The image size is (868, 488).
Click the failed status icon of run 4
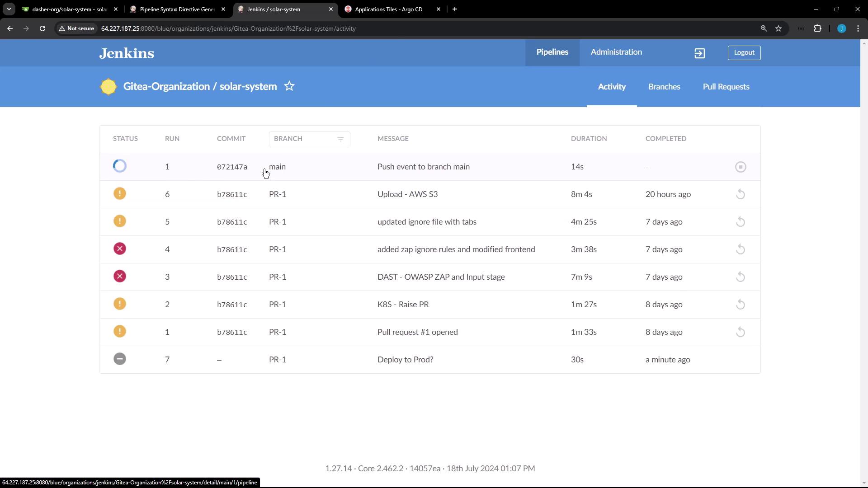point(120,249)
